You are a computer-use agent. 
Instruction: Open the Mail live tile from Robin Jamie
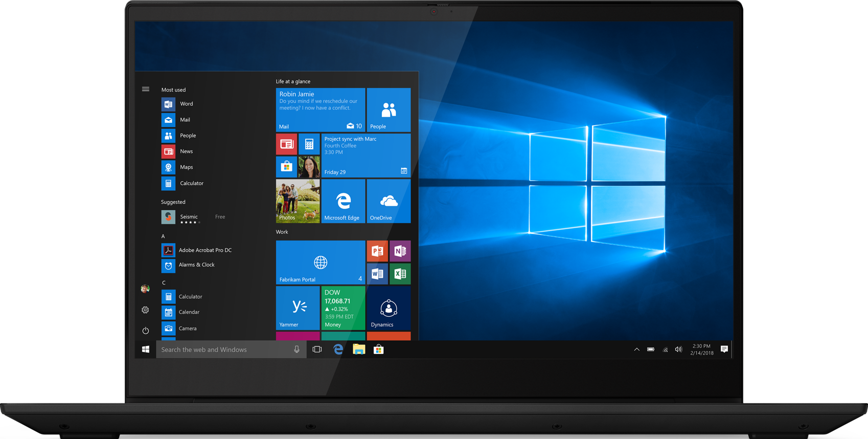(x=321, y=110)
